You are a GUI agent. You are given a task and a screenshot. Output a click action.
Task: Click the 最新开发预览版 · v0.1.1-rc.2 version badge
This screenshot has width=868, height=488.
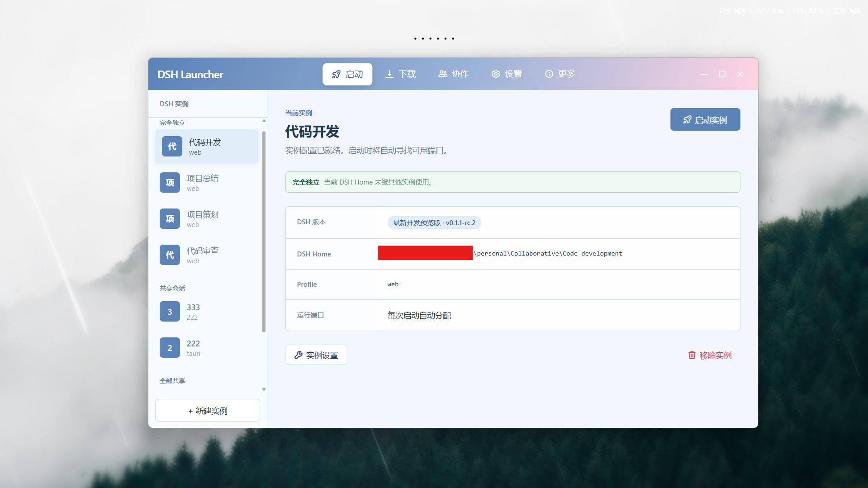(434, 223)
